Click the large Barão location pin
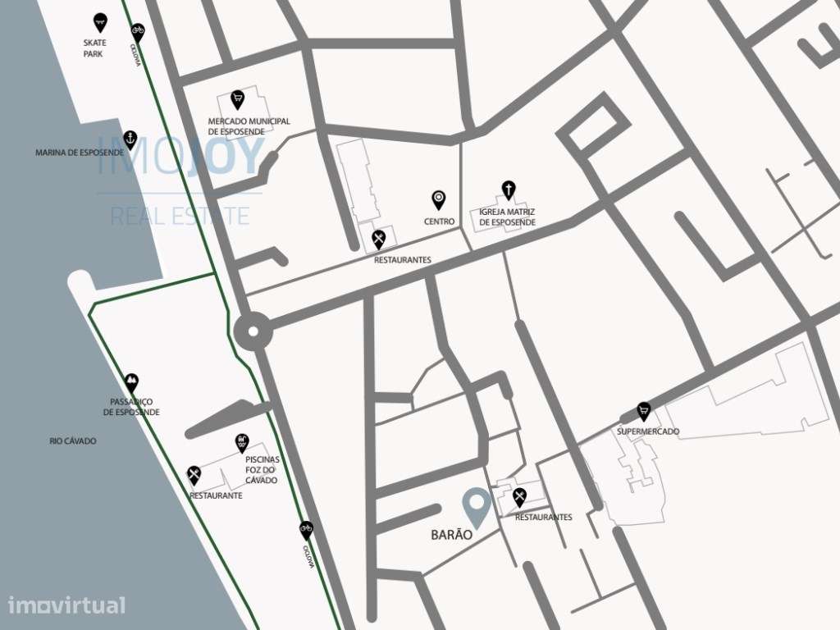Image resolution: width=840 pixels, height=630 pixels. pyautogui.click(x=477, y=507)
